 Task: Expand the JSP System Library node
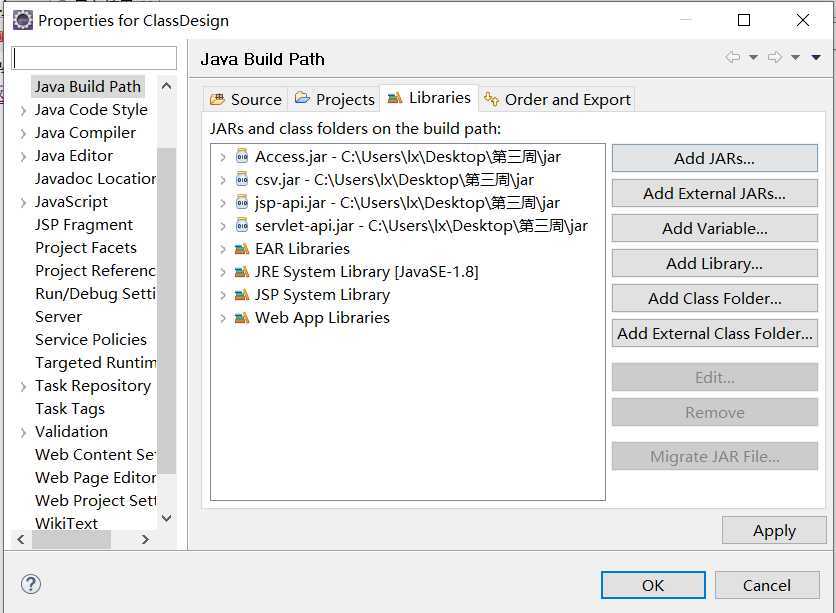[223, 295]
